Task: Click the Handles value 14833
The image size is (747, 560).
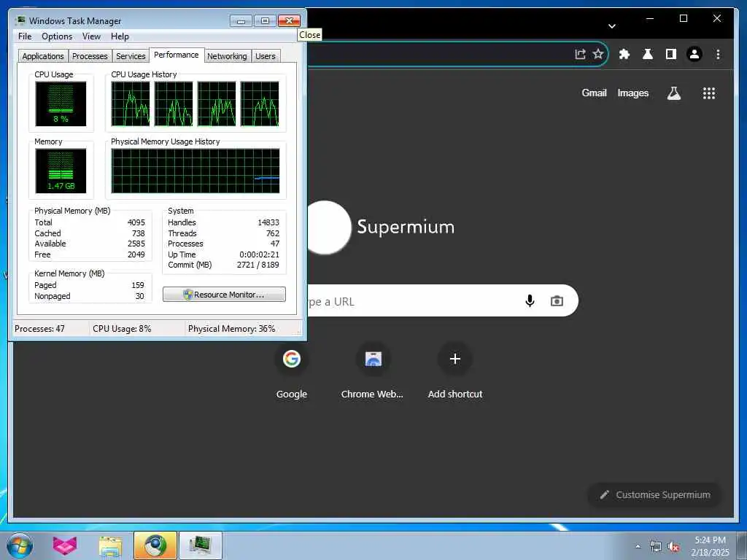Action: (268, 222)
